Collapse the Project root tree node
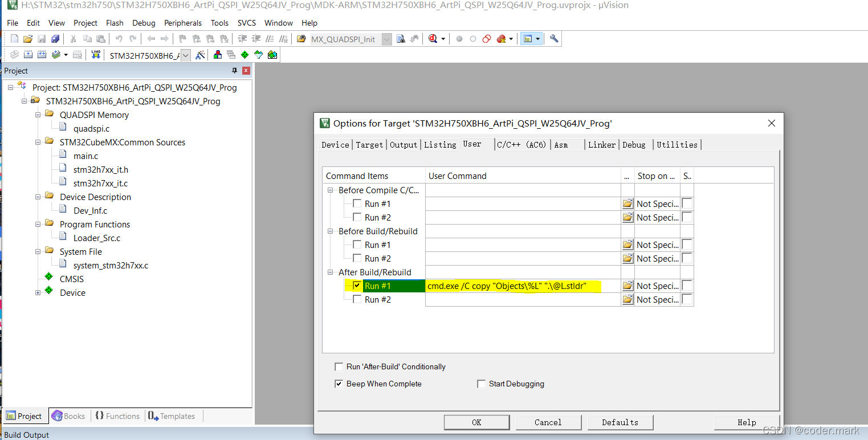 [11, 87]
